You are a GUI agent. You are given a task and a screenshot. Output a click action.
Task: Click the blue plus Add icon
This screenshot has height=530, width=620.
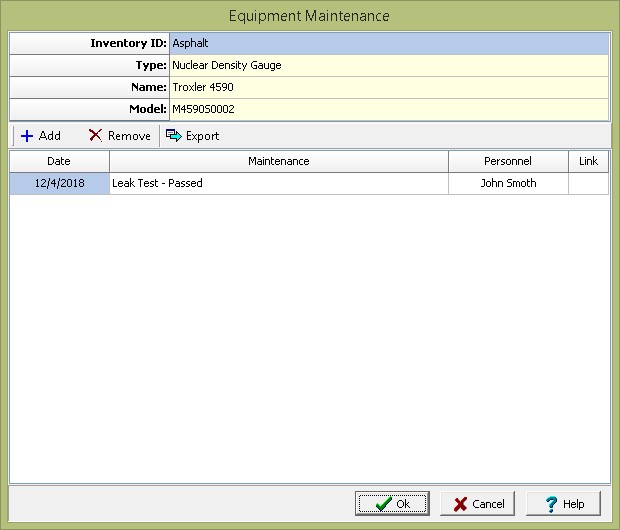pos(27,136)
